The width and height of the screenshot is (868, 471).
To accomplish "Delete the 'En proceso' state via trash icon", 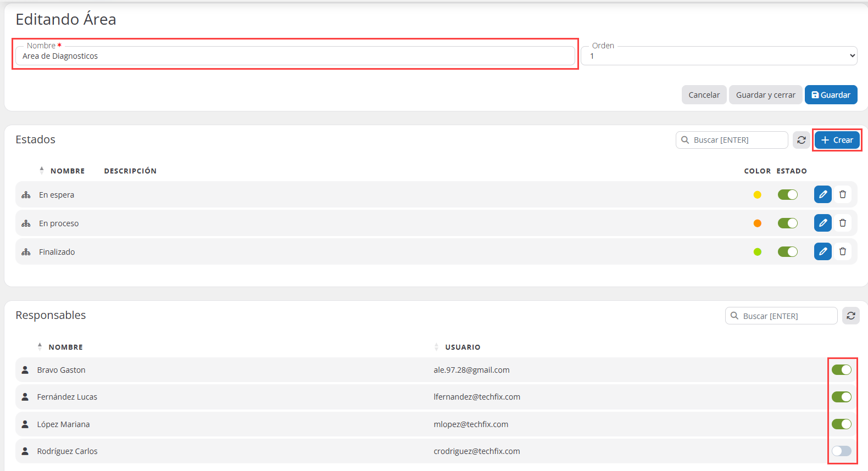I will coord(842,223).
